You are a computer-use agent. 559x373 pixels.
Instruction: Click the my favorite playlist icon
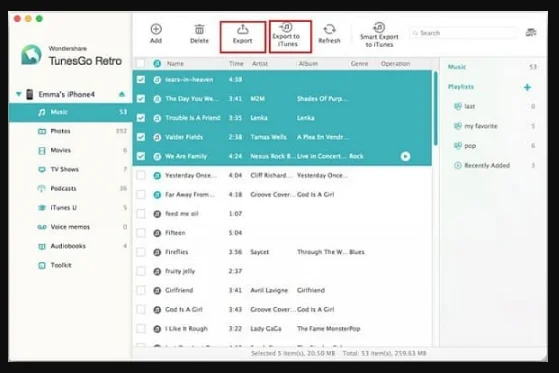point(458,126)
